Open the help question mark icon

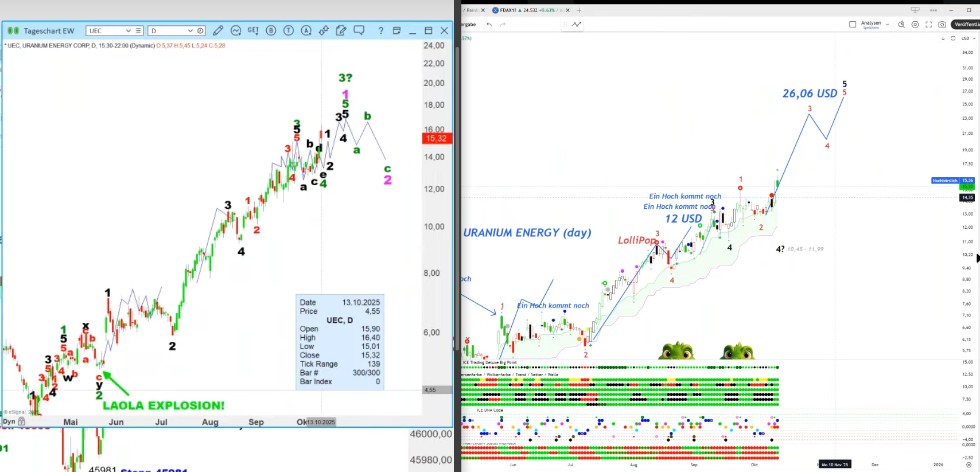coord(380,30)
